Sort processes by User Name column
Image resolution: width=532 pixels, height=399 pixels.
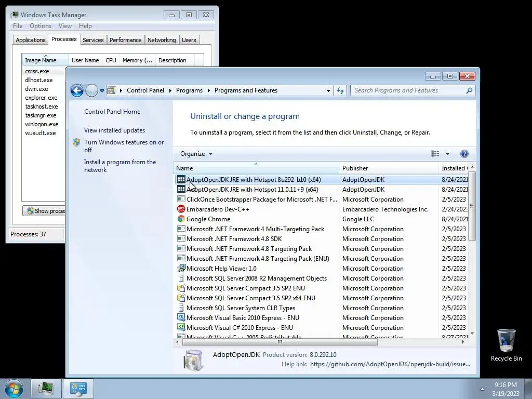click(x=85, y=60)
